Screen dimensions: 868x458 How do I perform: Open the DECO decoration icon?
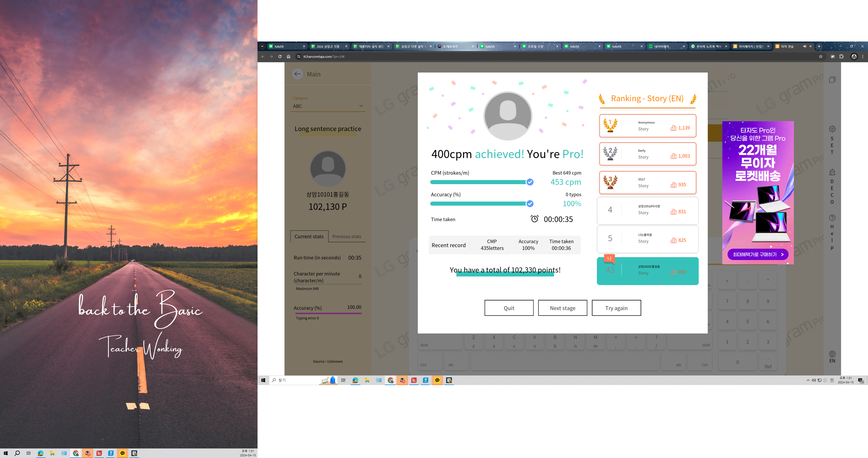832,172
